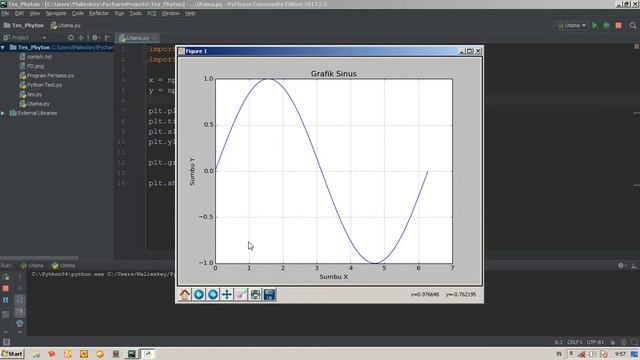The height and width of the screenshot is (360, 640).
Task: Toggle scroll to end in Run console
Action: coord(20,312)
